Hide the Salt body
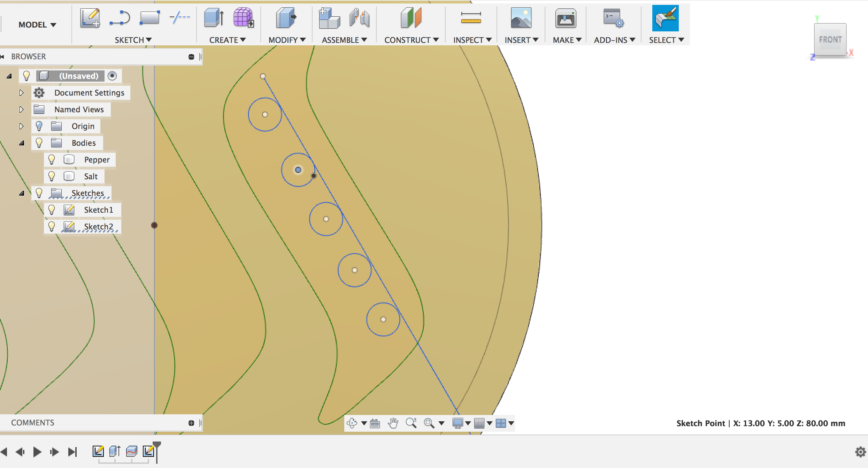 point(52,176)
